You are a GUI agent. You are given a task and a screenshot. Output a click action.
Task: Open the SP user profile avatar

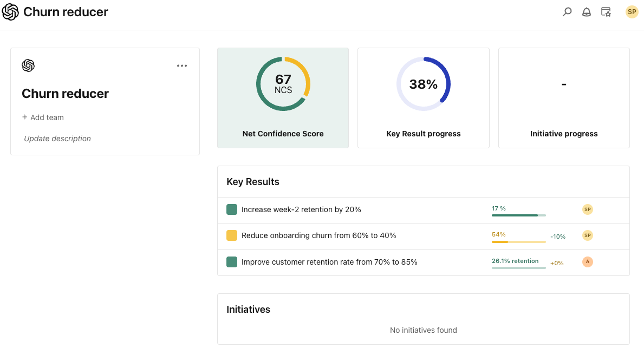tap(632, 12)
